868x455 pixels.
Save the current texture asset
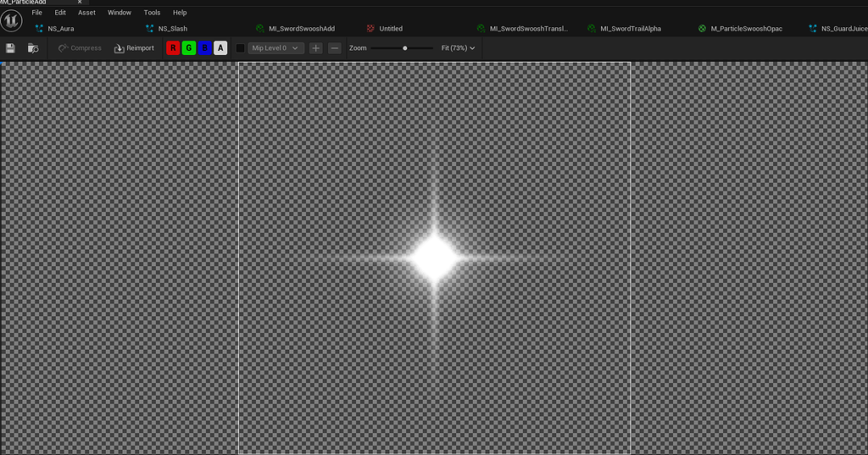point(10,48)
